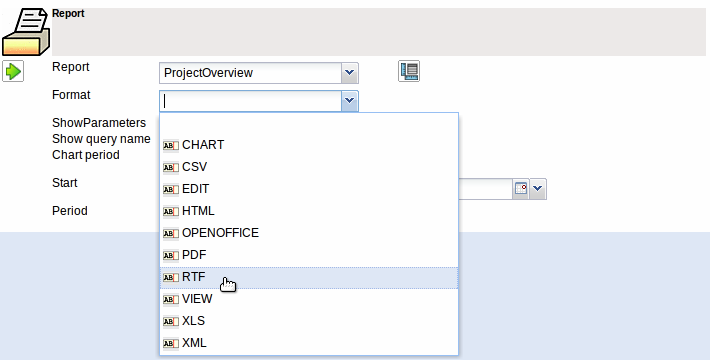Click into the Format text input

click(x=250, y=101)
